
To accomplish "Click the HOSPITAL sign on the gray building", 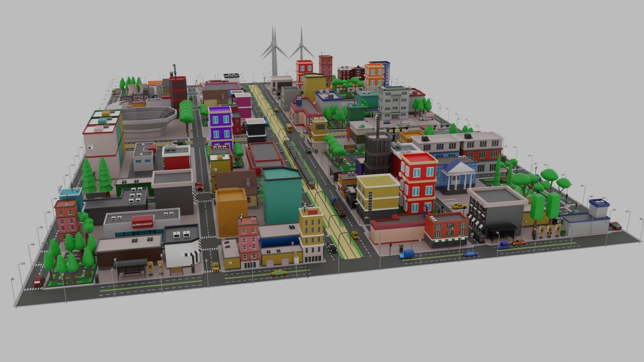I will (x=396, y=96).
